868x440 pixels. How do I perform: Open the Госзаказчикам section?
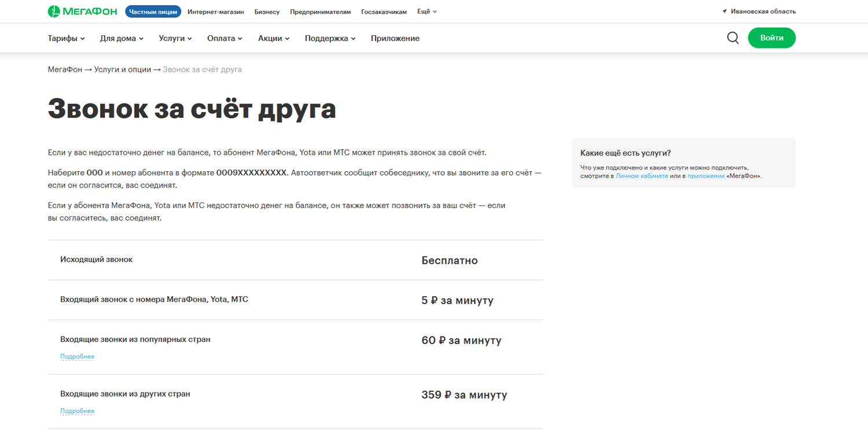click(x=384, y=12)
